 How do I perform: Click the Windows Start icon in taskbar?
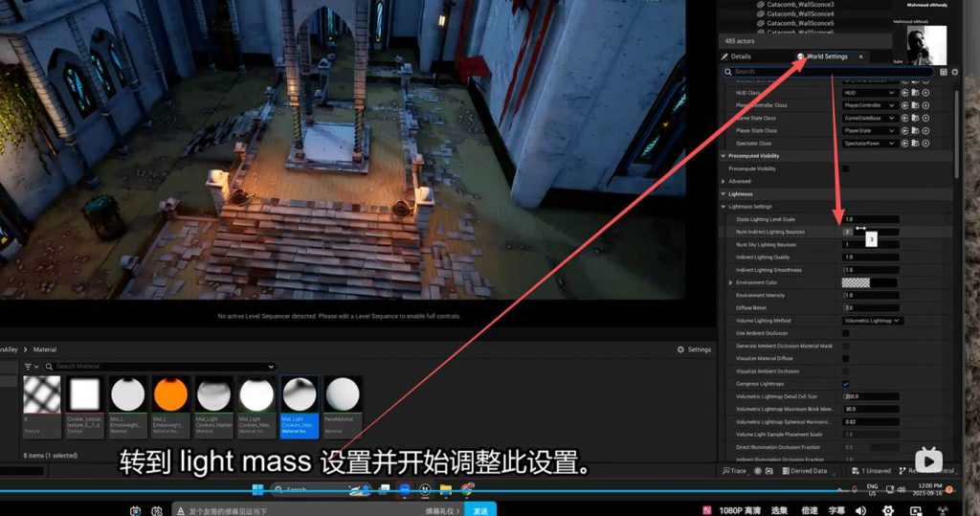click(256, 490)
